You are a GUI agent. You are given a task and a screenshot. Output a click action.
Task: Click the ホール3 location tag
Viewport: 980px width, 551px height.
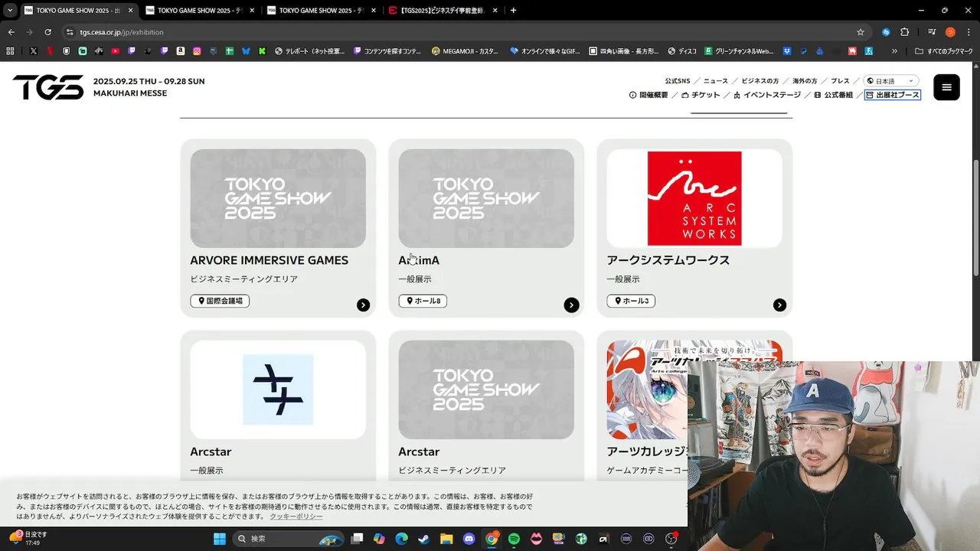pos(631,301)
